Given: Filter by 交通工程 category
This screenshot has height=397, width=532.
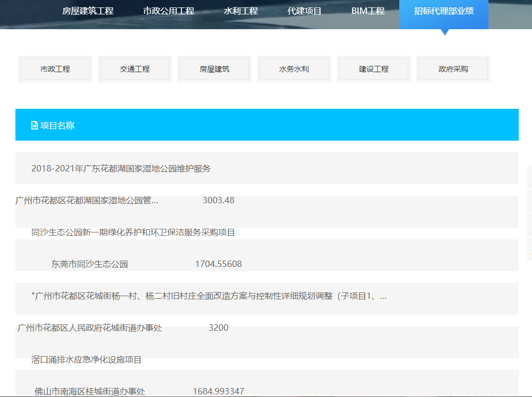Looking at the screenshot, I should pyautogui.click(x=135, y=69).
